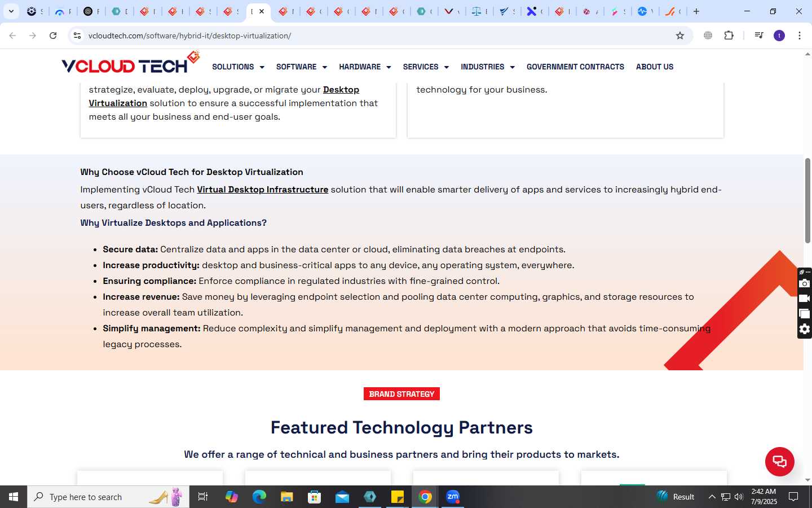Show hidden system tray icons
Screen dimensions: 812x508
[x=712, y=497]
